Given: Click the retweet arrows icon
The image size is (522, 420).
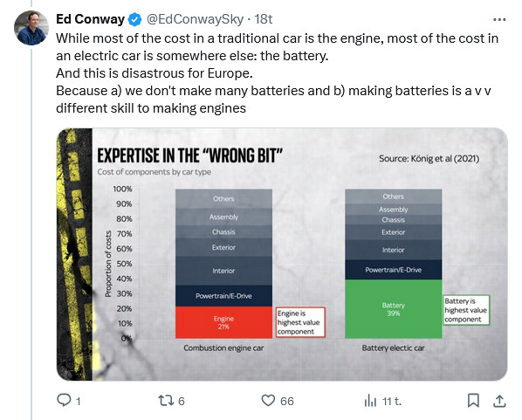Looking at the screenshot, I should pyautogui.click(x=166, y=400).
